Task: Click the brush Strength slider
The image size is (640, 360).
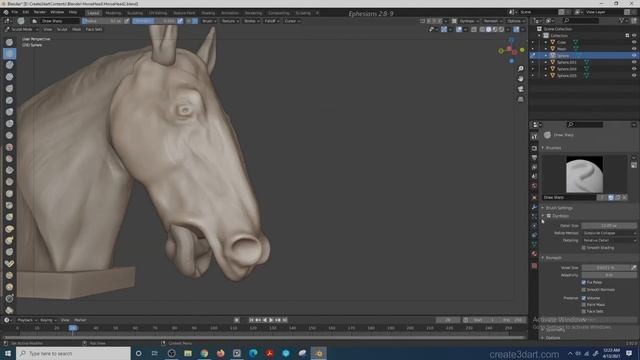Action: (x=154, y=21)
